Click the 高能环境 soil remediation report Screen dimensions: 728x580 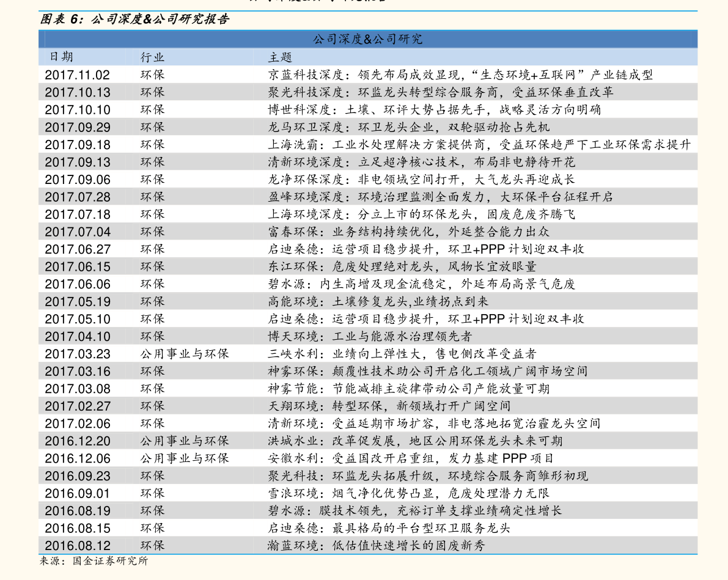378,301
